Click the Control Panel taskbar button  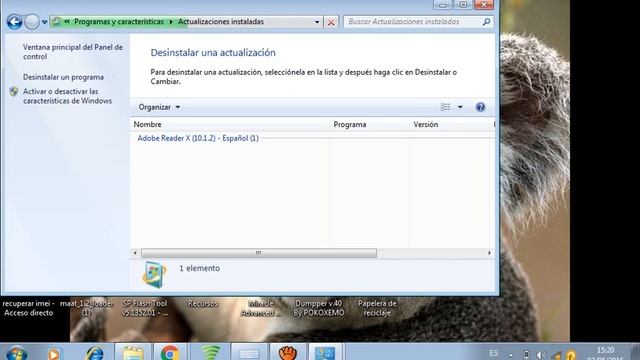[325, 353]
